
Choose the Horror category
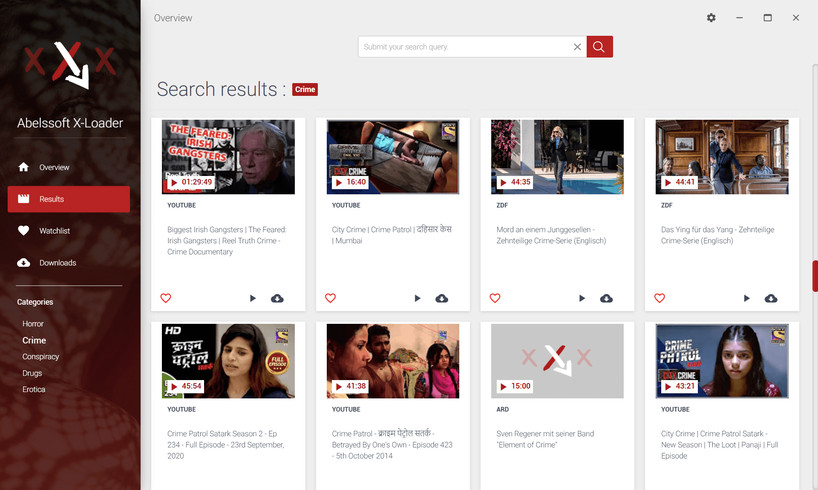pyautogui.click(x=33, y=324)
